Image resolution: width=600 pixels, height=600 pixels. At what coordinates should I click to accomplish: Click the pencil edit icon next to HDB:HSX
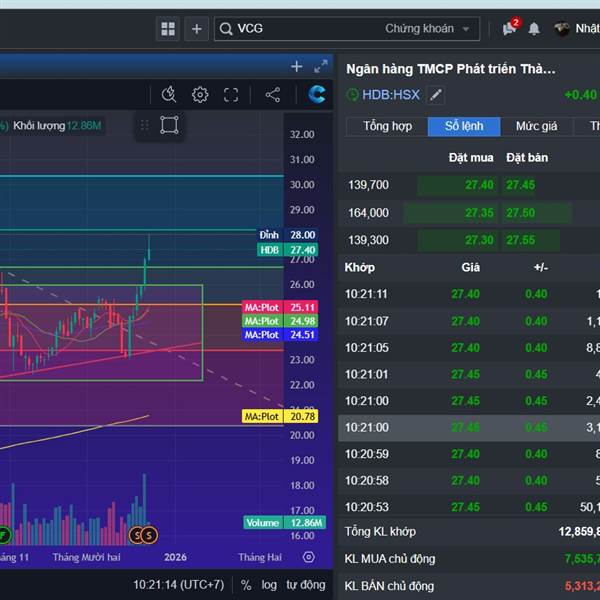click(x=435, y=95)
